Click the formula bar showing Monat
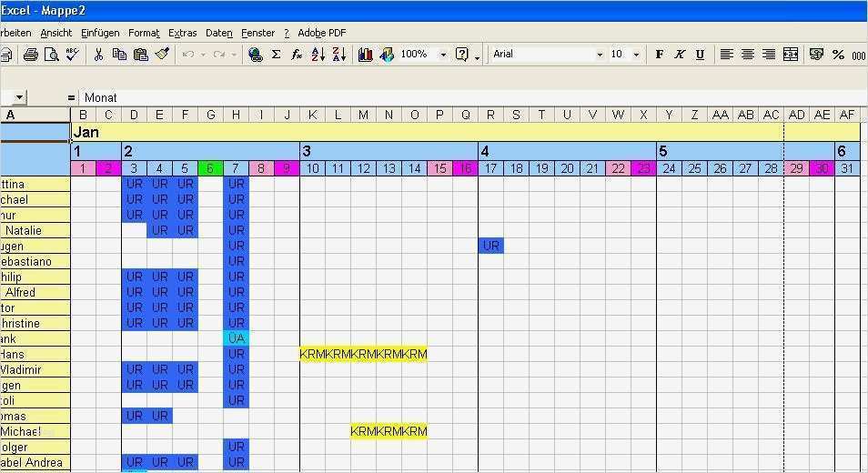The height and width of the screenshot is (473, 868). tap(473, 98)
